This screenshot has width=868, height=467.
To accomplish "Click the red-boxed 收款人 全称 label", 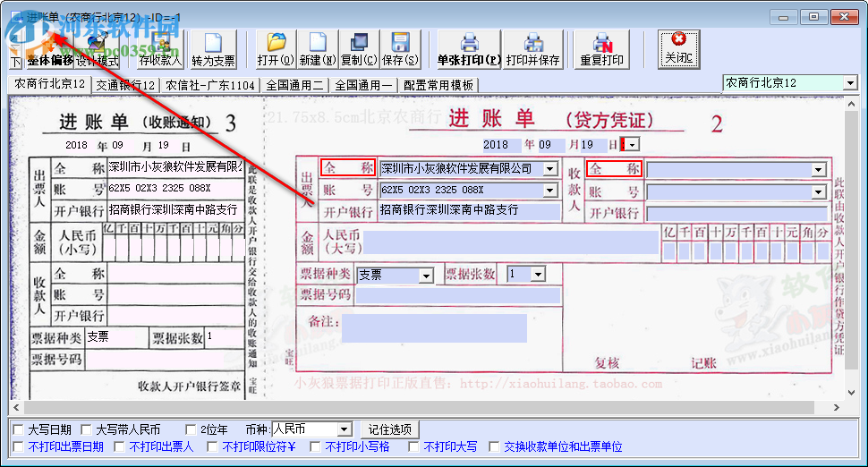I will [614, 168].
